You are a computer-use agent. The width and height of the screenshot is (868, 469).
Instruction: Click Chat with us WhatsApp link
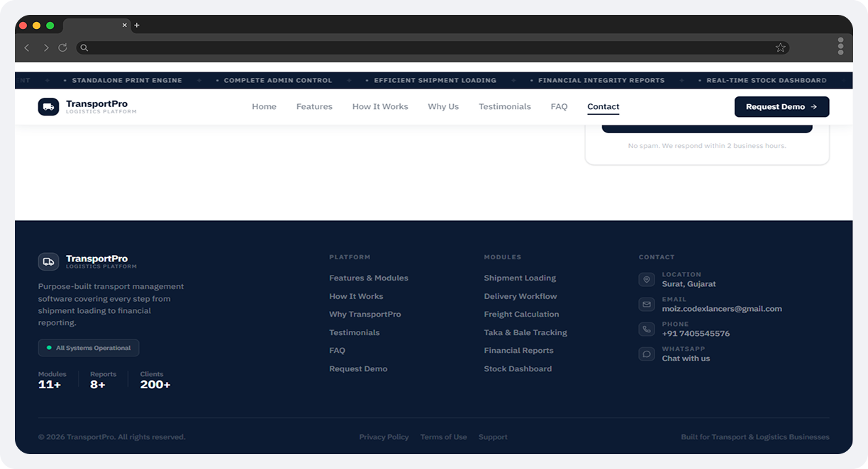[686, 358]
